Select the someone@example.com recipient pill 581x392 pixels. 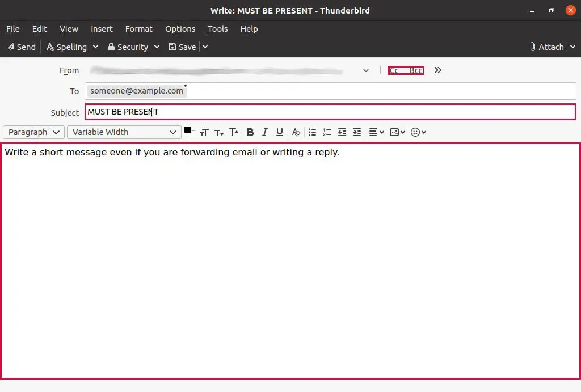coord(137,91)
